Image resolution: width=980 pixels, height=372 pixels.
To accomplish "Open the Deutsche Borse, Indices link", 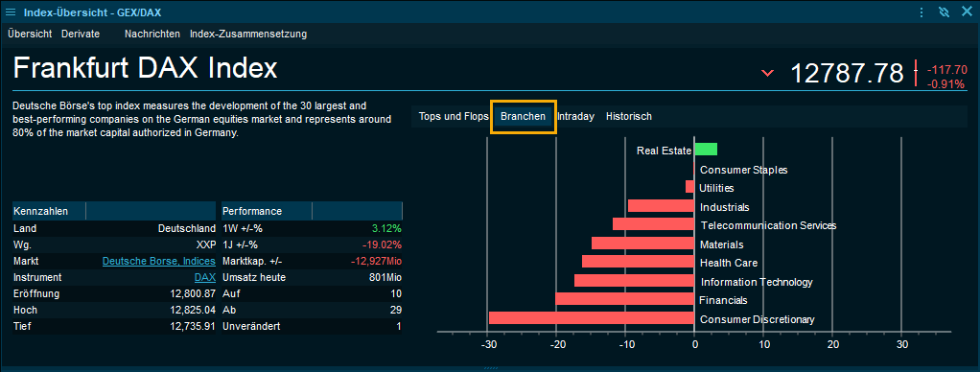I will tap(159, 261).
